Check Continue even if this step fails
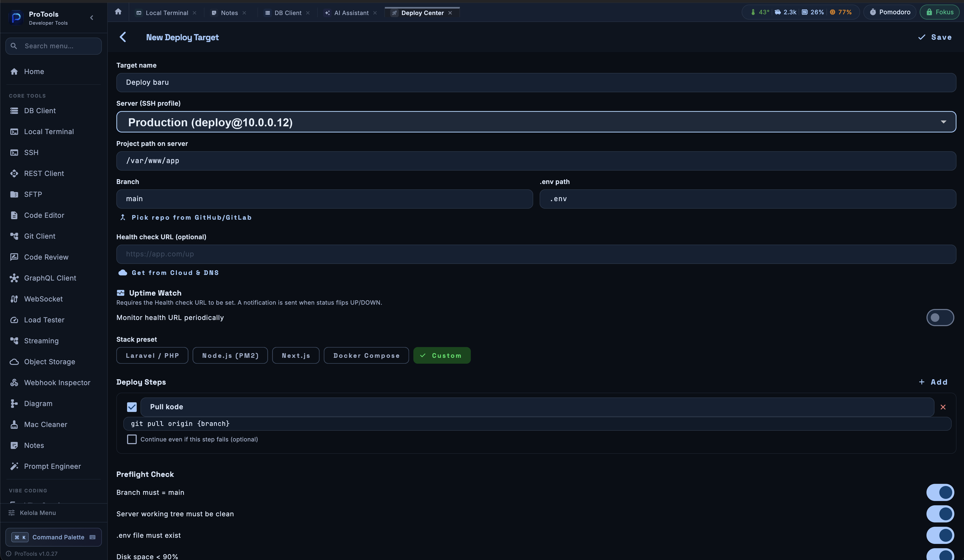This screenshot has height=560, width=964. click(132, 439)
